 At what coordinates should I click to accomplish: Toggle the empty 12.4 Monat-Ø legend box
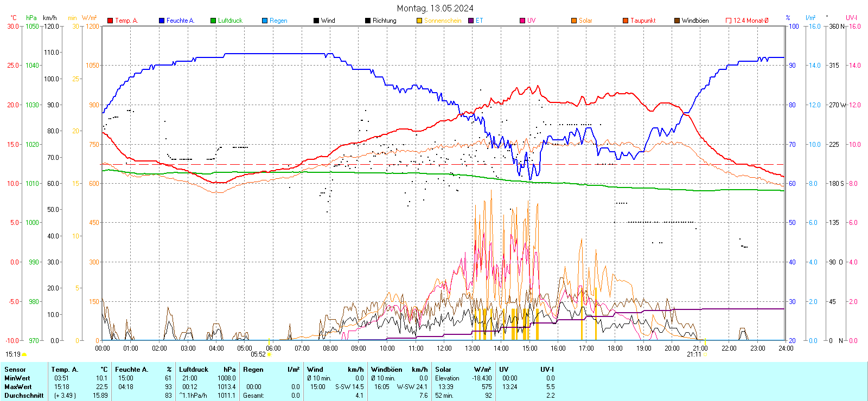point(729,21)
